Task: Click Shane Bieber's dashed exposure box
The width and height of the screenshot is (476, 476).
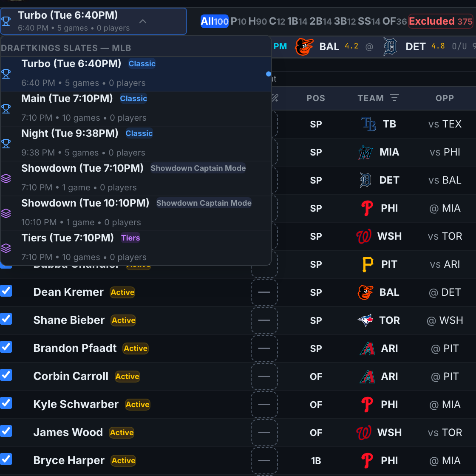Action: (264, 320)
